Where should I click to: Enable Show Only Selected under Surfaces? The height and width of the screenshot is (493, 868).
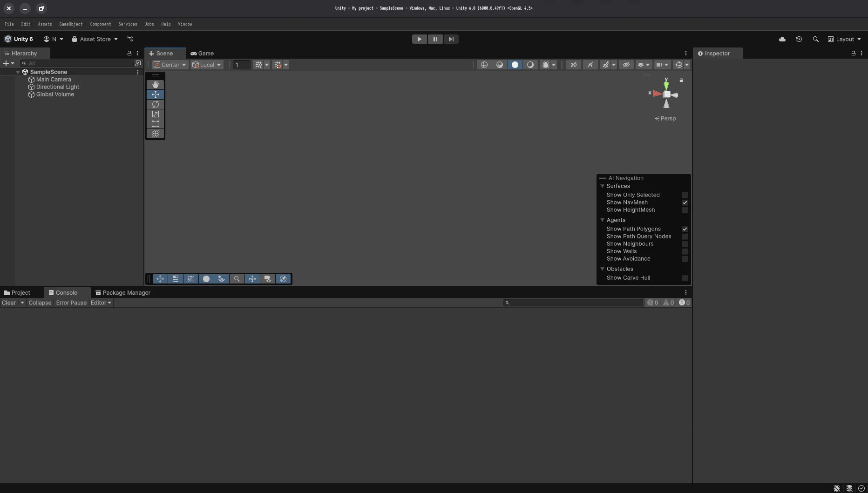[685, 195]
